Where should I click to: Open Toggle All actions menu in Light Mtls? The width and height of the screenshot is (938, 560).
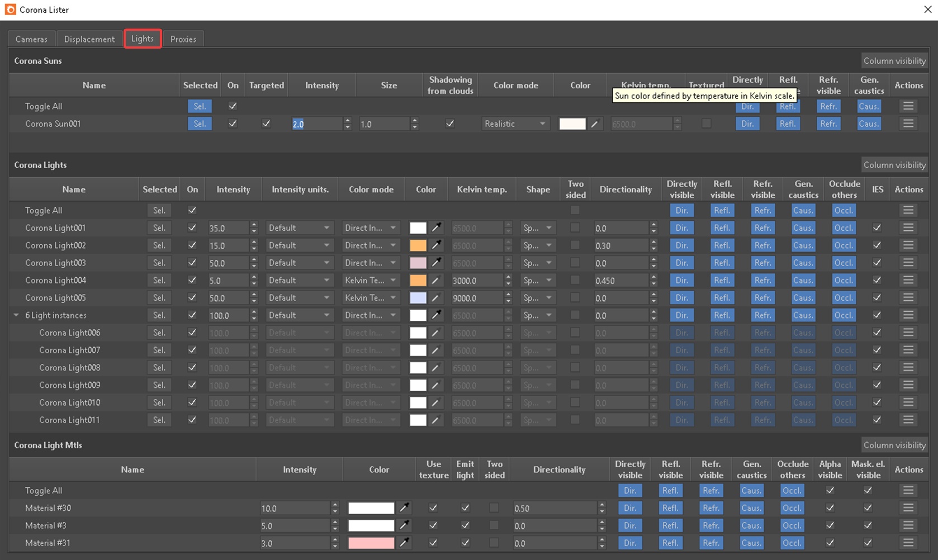coord(908,491)
